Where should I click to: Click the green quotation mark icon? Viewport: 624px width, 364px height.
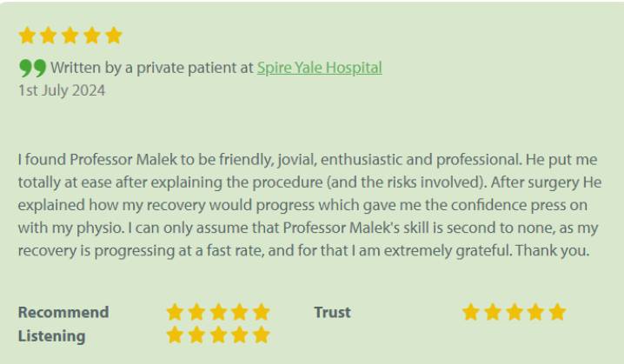click(x=32, y=67)
